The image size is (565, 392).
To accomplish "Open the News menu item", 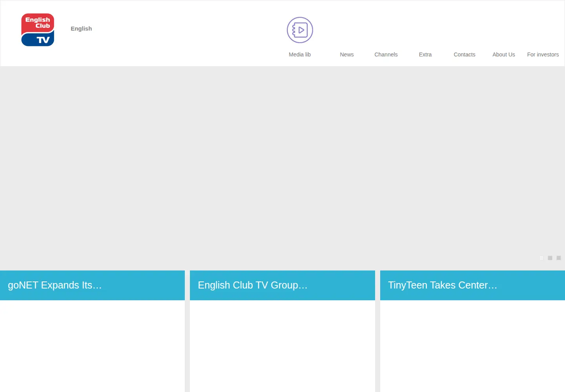I will (x=347, y=54).
